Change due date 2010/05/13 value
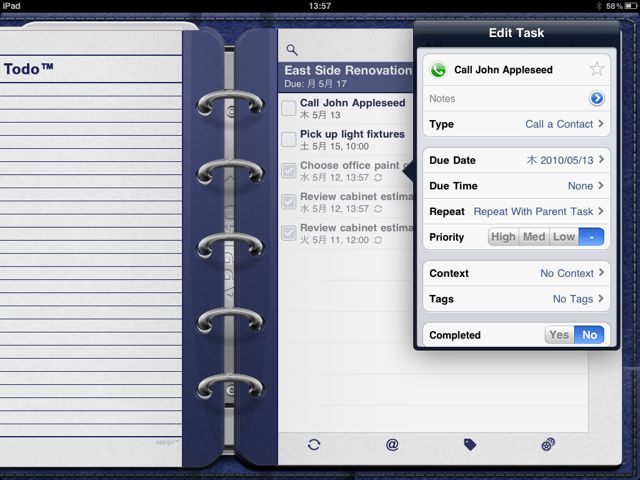Image resolution: width=640 pixels, height=480 pixels. (x=560, y=160)
